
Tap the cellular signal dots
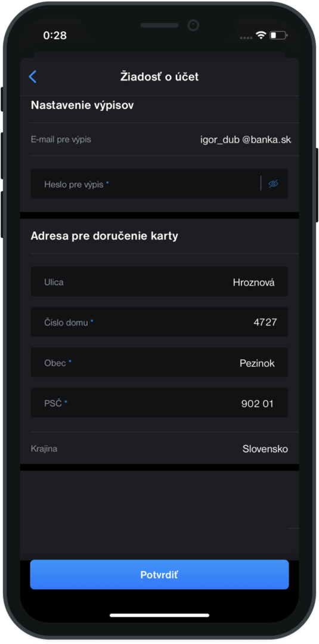point(246,38)
